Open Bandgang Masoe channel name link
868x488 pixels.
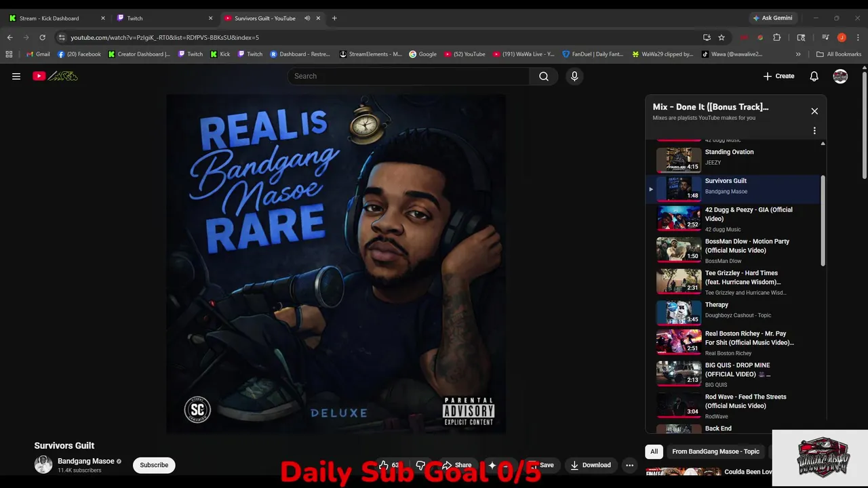click(85, 461)
